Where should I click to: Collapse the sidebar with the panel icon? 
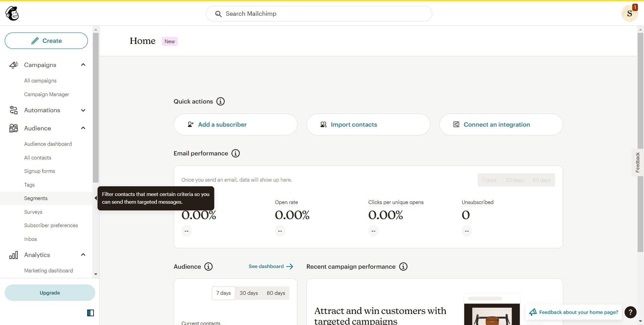(x=91, y=313)
